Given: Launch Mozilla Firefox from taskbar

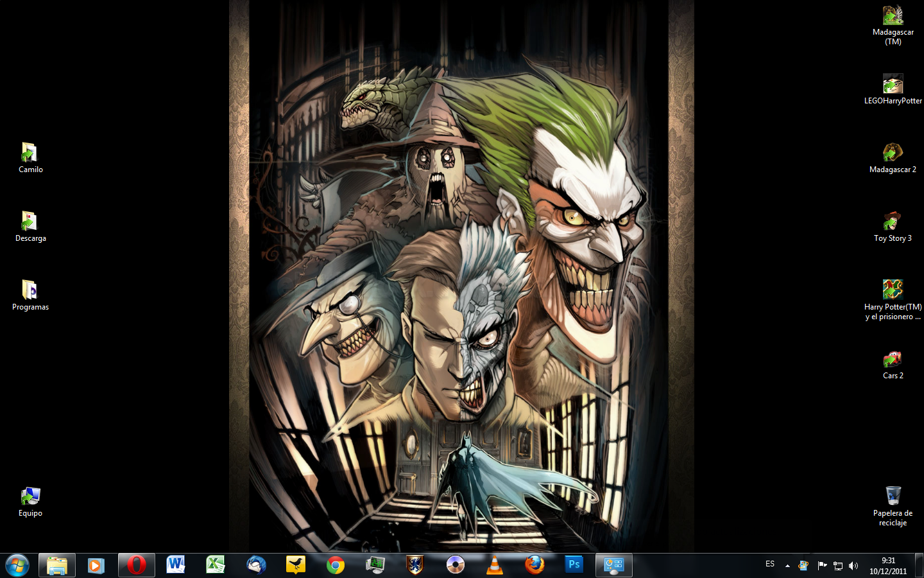Looking at the screenshot, I should point(535,565).
